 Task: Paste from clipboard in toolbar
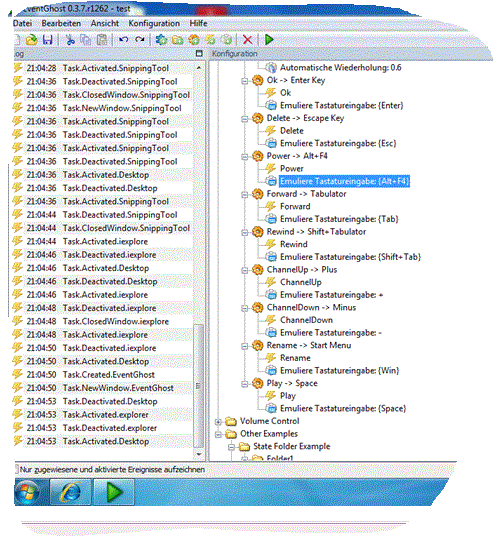pos(102,40)
